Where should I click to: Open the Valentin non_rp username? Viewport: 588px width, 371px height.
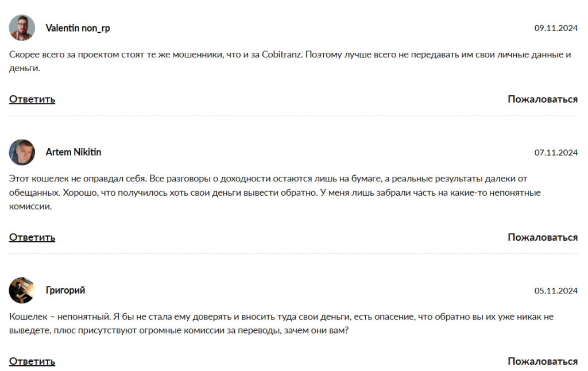click(x=78, y=28)
